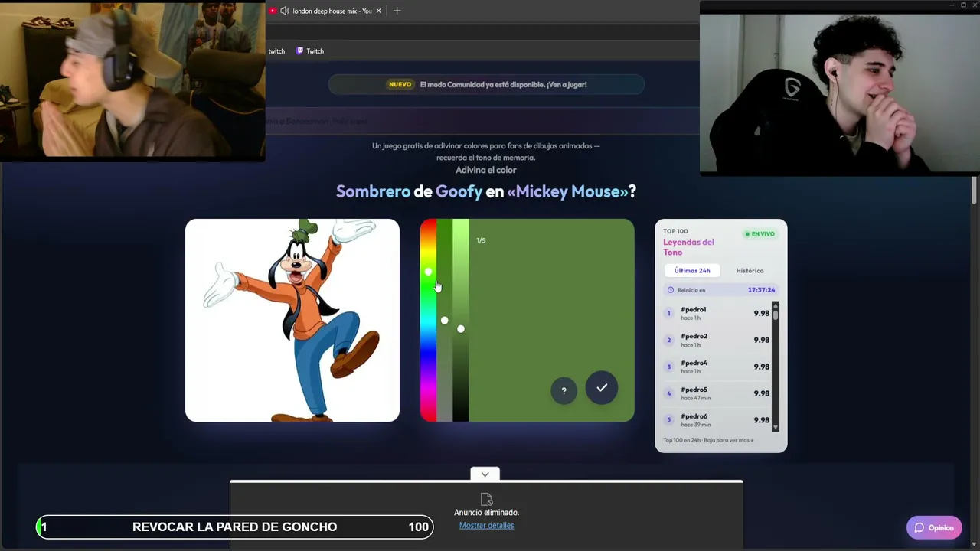
Task: Click the Leyendas del Tono heading
Action: point(688,247)
